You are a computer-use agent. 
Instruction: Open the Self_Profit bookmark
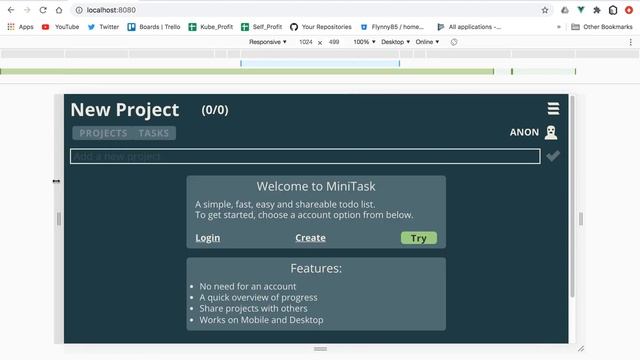pyautogui.click(x=262, y=27)
